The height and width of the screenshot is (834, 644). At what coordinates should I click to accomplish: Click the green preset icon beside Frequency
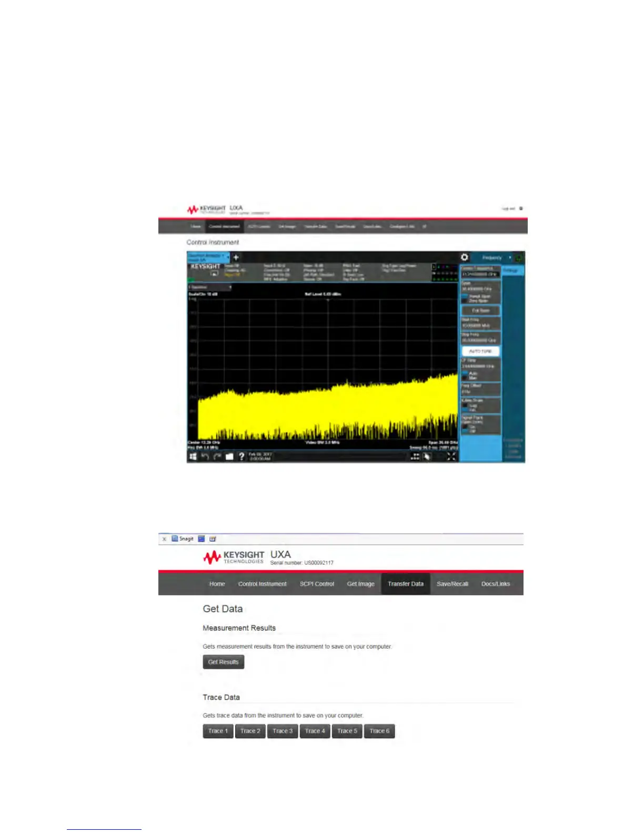pos(518,257)
